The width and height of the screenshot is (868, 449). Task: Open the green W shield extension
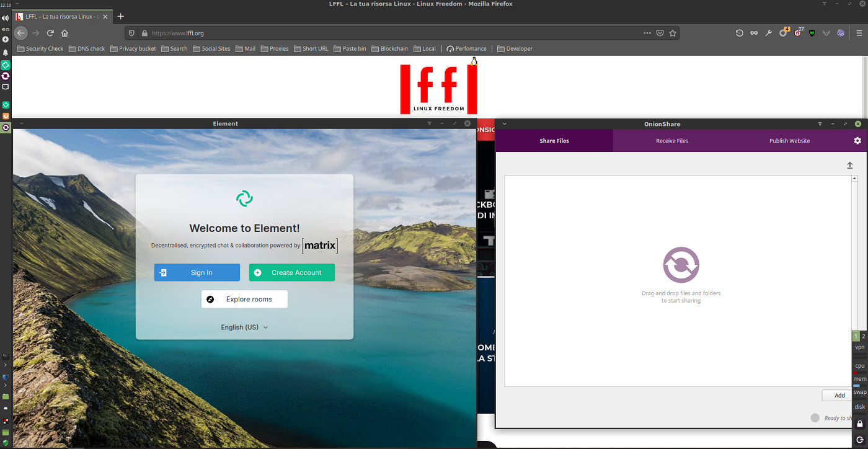812,33
